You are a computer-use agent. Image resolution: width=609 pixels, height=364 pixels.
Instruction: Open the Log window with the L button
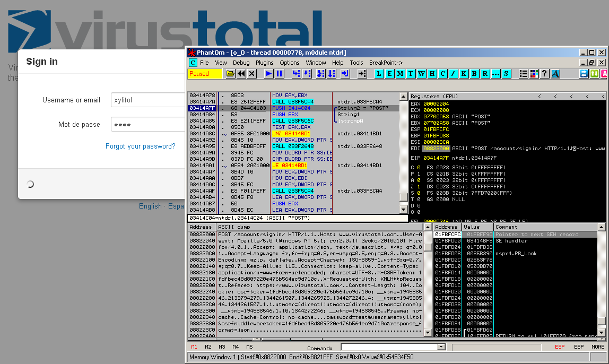(x=379, y=74)
